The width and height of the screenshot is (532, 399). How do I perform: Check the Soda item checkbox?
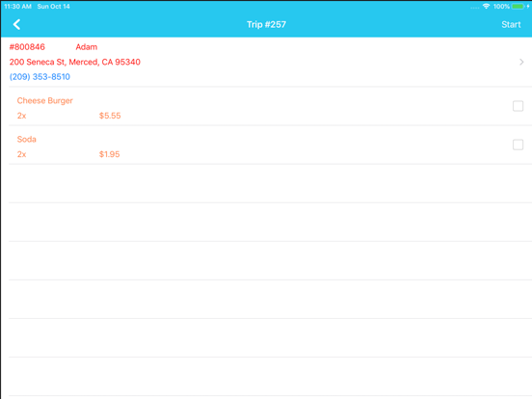click(x=518, y=145)
